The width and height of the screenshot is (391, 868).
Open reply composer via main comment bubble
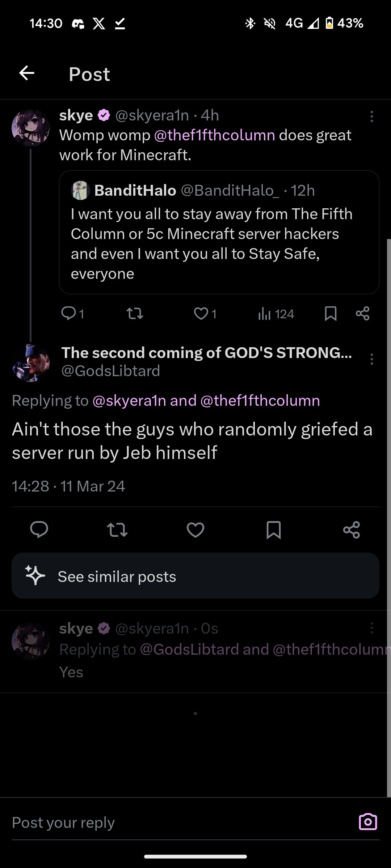pos(39,530)
